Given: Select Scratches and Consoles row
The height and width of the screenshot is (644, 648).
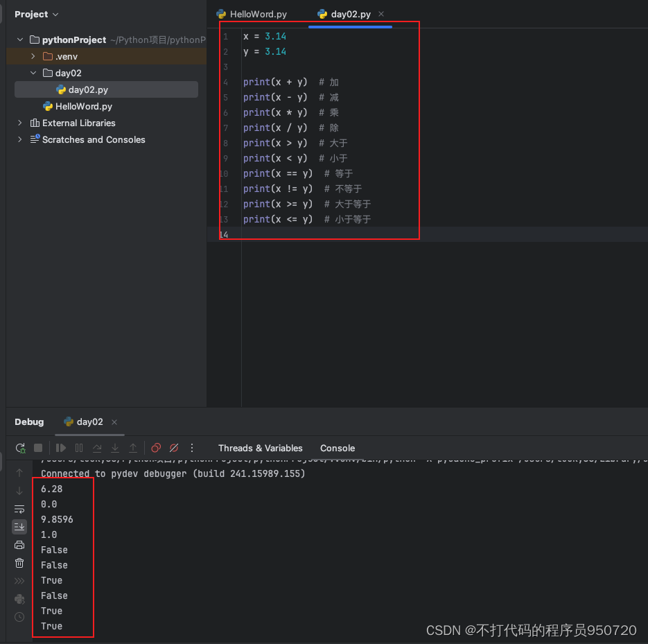Looking at the screenshot, I should tap(106, 140).
